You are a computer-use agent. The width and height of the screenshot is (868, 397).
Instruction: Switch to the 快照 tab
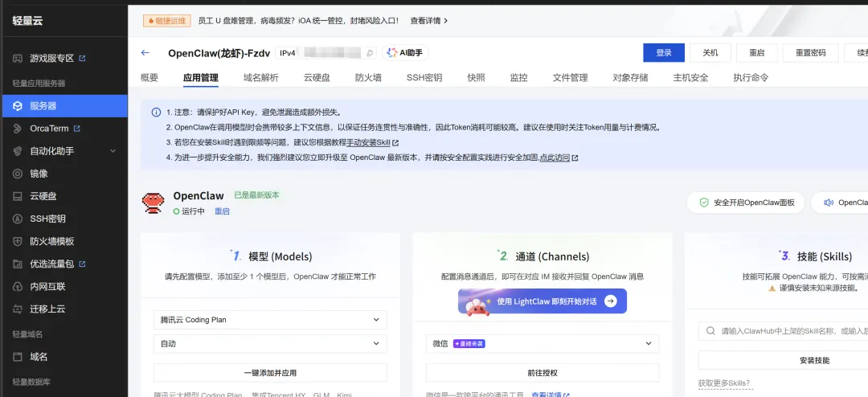click(x=476, y=77)
